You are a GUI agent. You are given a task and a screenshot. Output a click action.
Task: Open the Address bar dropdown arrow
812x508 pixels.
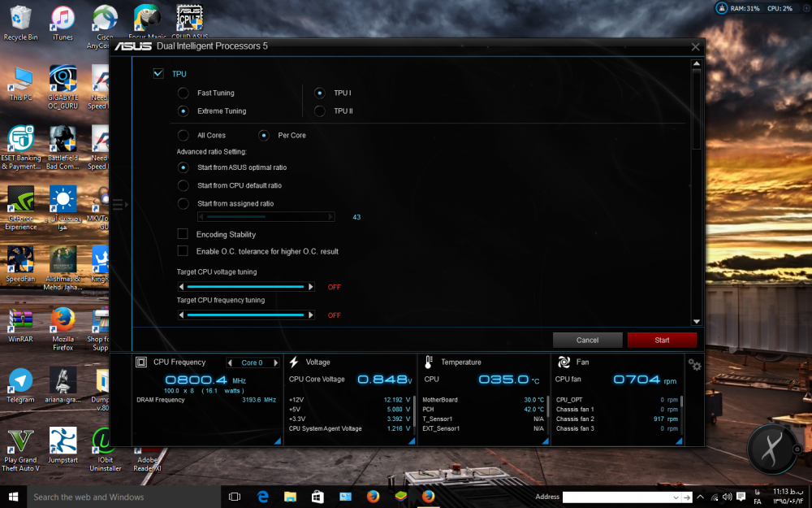(676, 497)
